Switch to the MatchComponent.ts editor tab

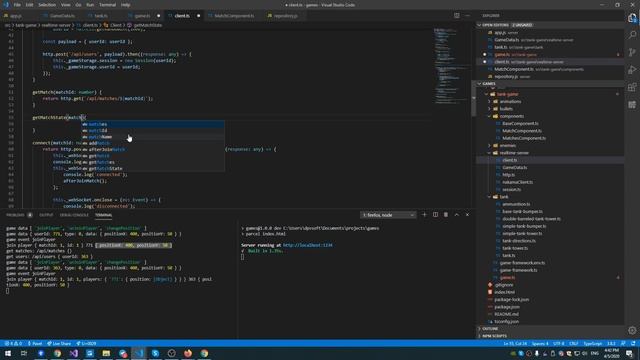234,16
